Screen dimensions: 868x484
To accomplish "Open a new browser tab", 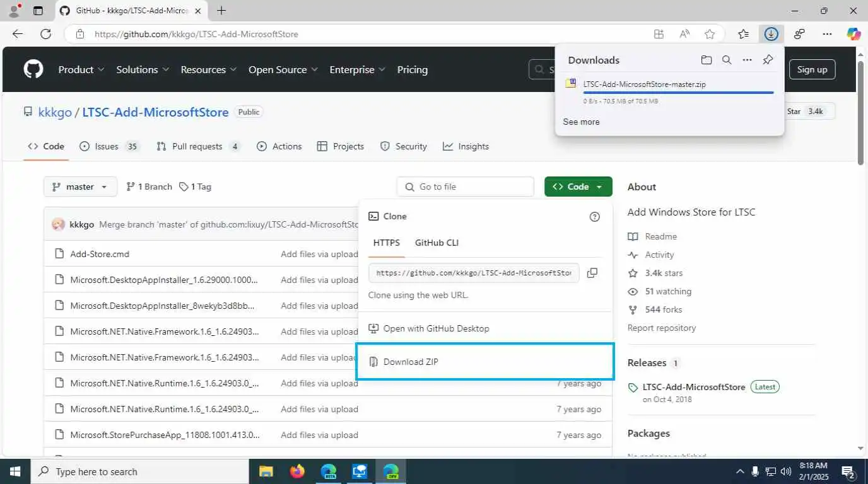I will coord(221,11).
